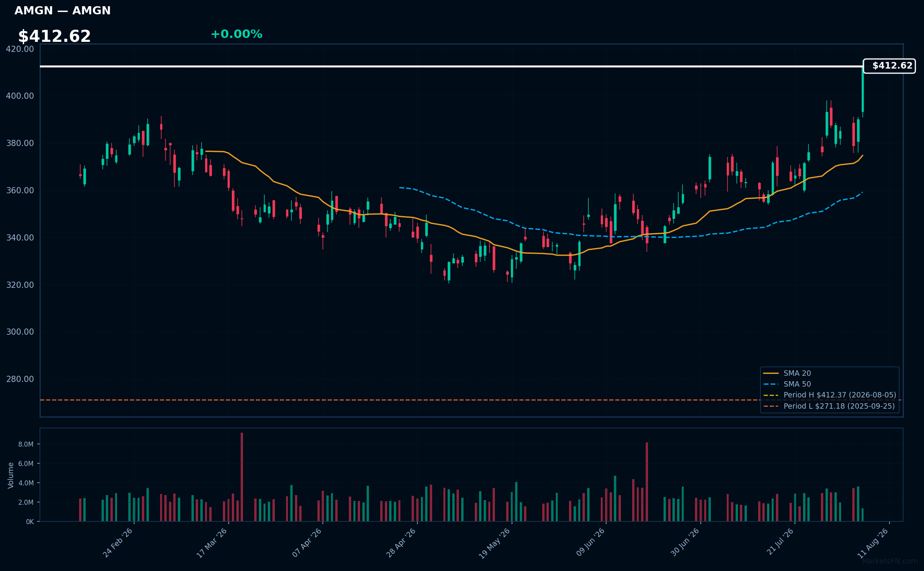This screenshot has width=924, height=571.
Task: Click the large $412.62 price heading
Action: (54, 36)
